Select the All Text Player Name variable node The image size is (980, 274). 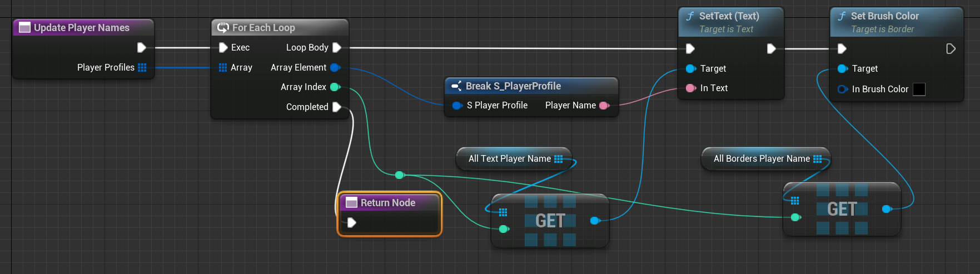click(514, 158)
